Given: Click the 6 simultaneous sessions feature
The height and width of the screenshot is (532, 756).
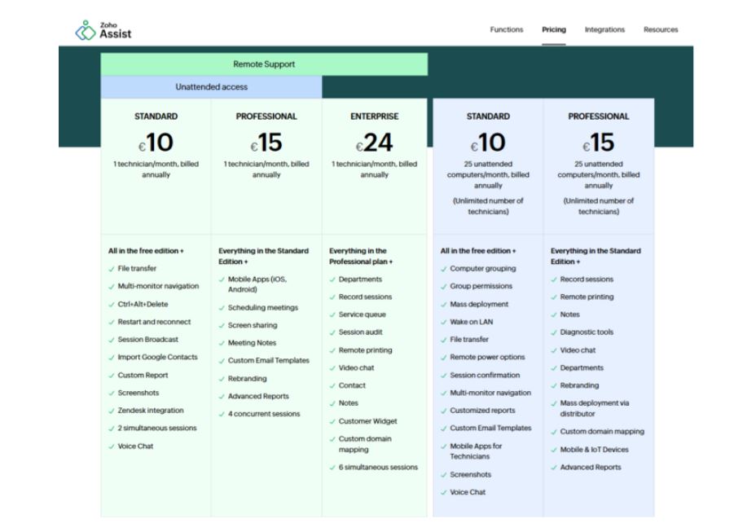Looking at the screenshot, I should (x=378, y=468).
